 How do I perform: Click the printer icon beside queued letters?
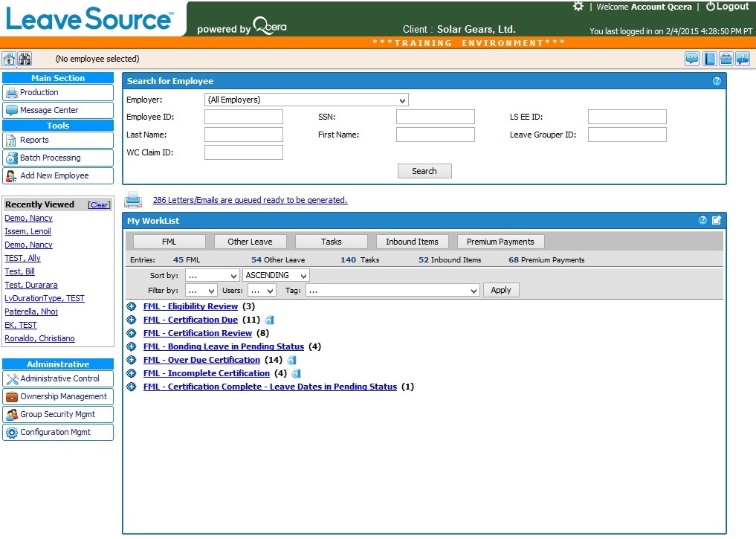(x=133, y=199)
